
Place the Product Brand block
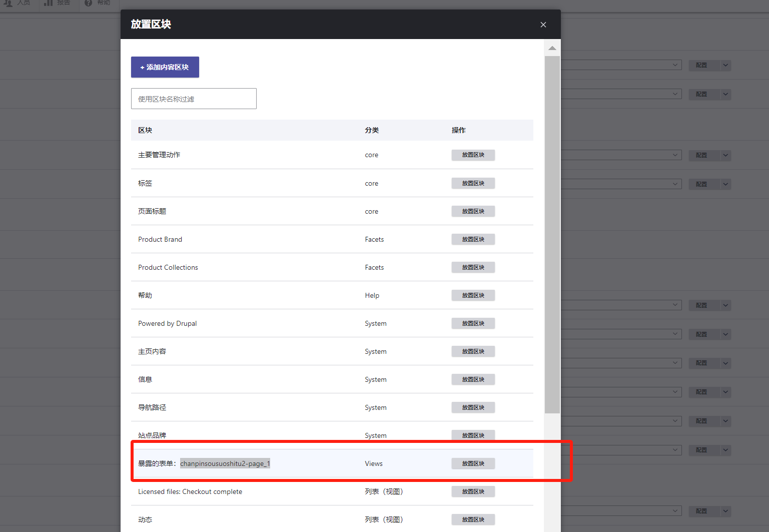[473, 239]
